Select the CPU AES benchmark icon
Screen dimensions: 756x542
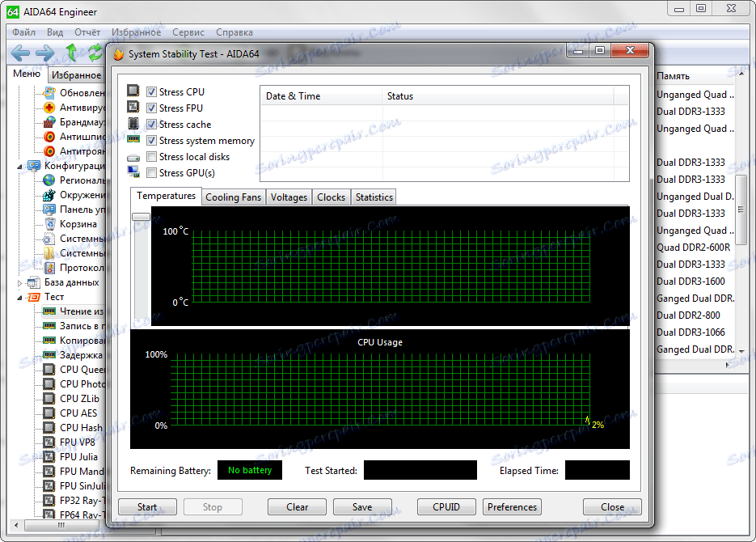pos(50,413)
